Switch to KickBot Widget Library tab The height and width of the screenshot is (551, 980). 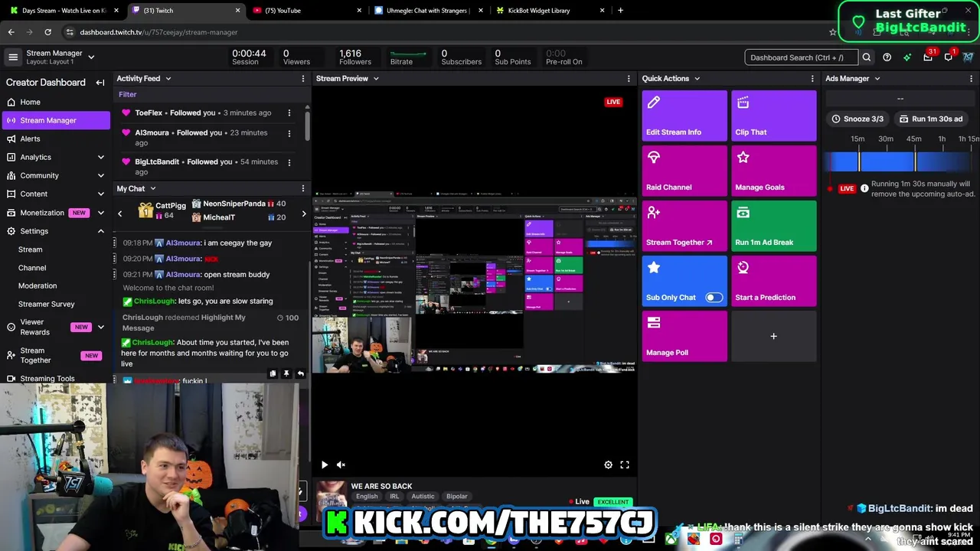coord(550,11)
